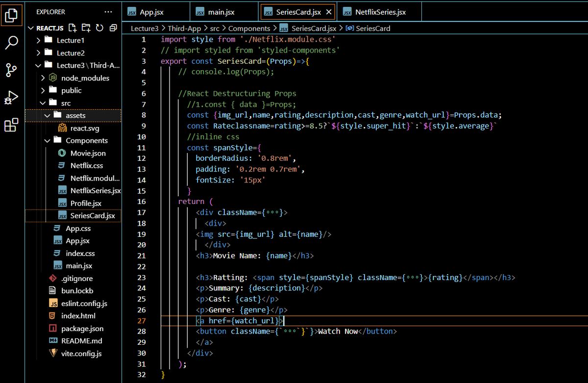This screenshot has height=383, width=588.
Task: Open package.json file
Action: tap(82, 329)
